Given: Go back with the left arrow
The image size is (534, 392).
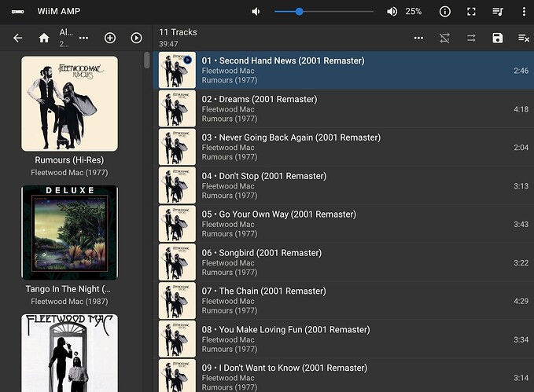Looking at the screenshot, I should pyautogui.click(x=18, y=38).
